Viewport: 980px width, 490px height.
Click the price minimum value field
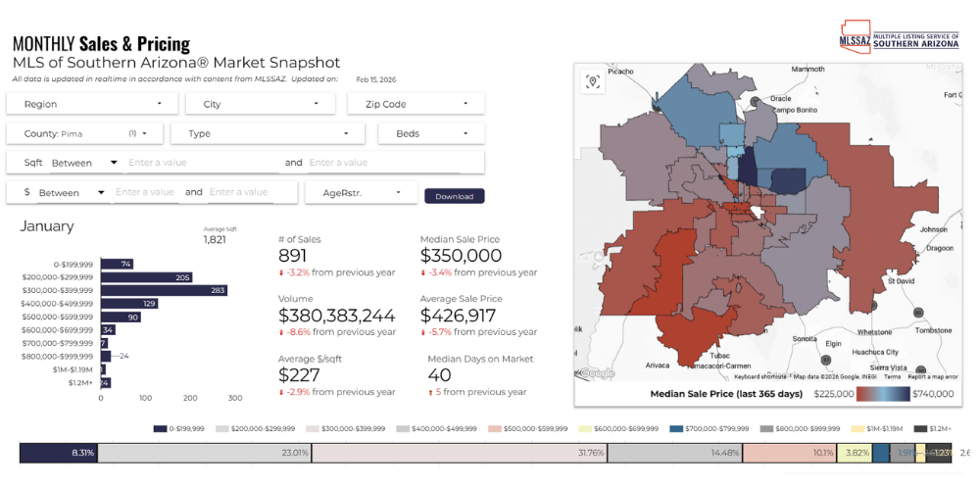point(145,192)
